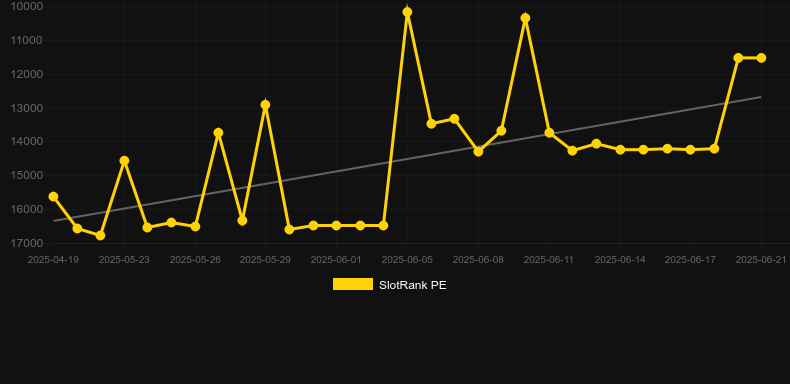Click the peak data point near 2025-05-27
The width and height of the screenshot is (790, 384).
(x=218, y=133)
